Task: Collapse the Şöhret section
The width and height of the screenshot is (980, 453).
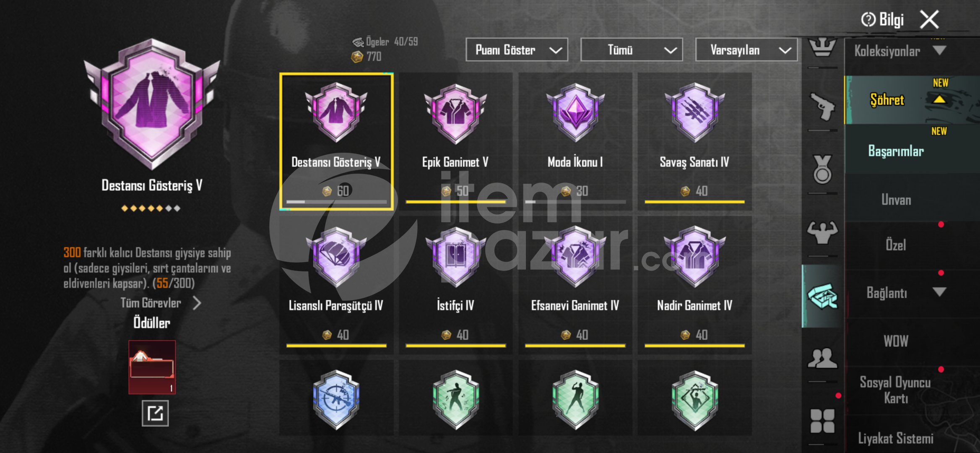Action: point(939,100)
